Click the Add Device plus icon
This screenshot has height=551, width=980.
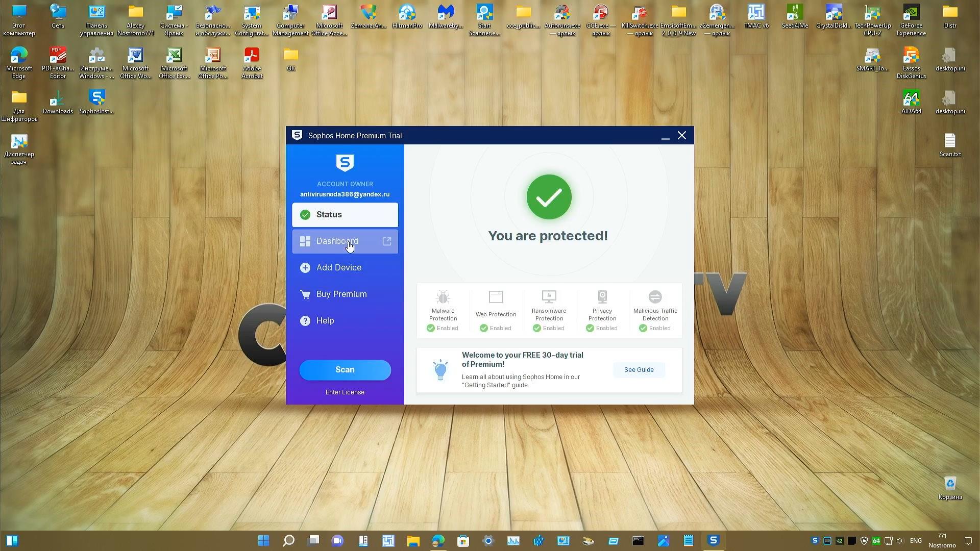click(305, 267)
